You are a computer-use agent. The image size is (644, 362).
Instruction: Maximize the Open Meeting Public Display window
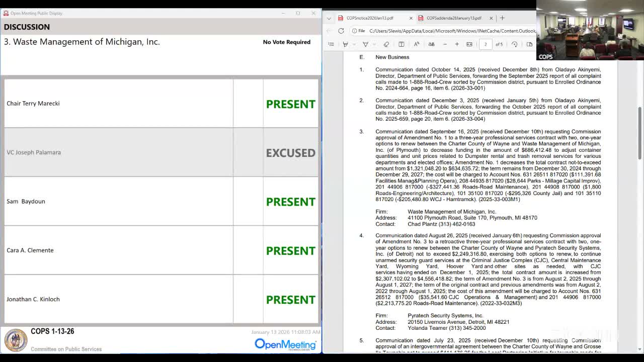[x=298, y=13]
